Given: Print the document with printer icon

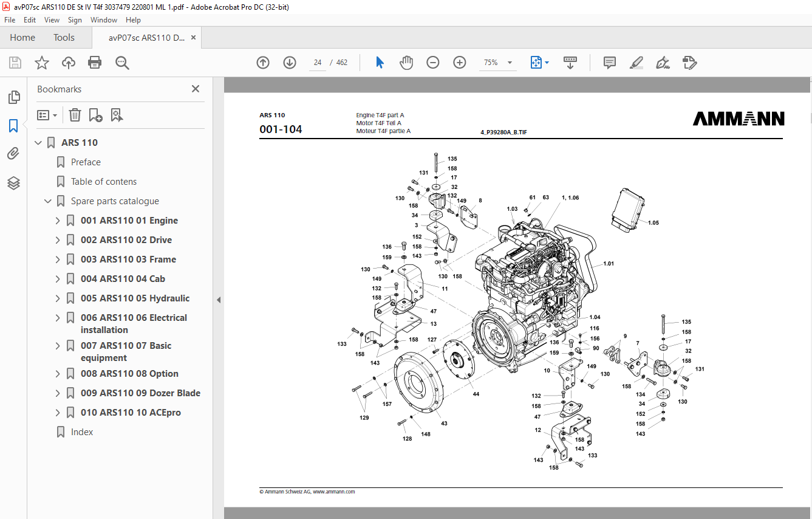Looking at the screenshot, I should [x=95, y=63].
